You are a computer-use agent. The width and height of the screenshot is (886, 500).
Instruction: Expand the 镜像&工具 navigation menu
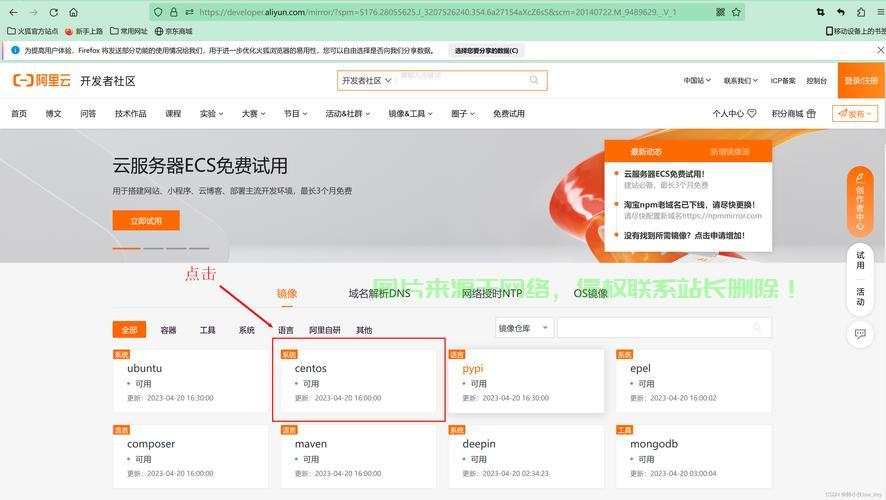411,114
